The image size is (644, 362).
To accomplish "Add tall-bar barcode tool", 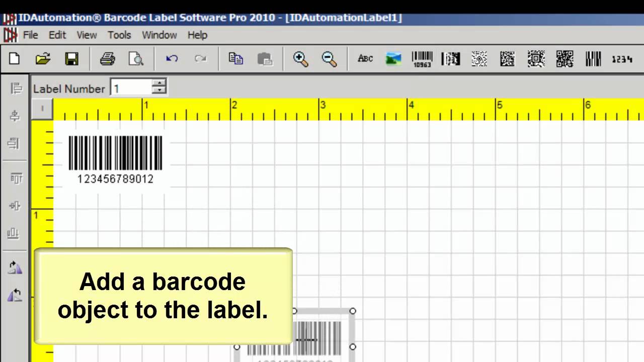I will 593,59.
